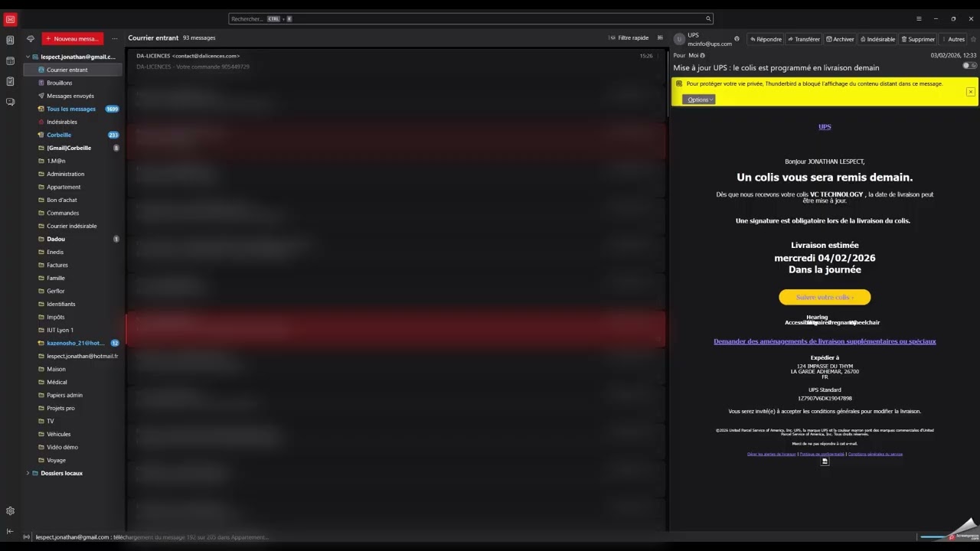Open the Commandes folder
The height and width of the screenshot is (551, 980).
pyautogui.click(x=73, y=213)
